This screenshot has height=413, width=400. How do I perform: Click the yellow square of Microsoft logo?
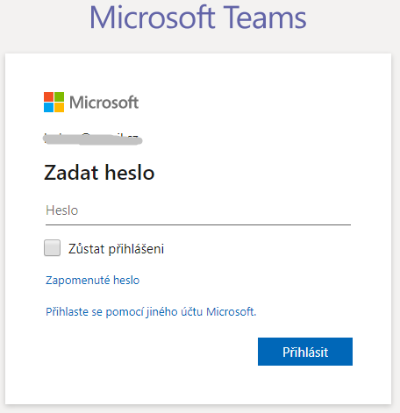[x=59, y=108]
